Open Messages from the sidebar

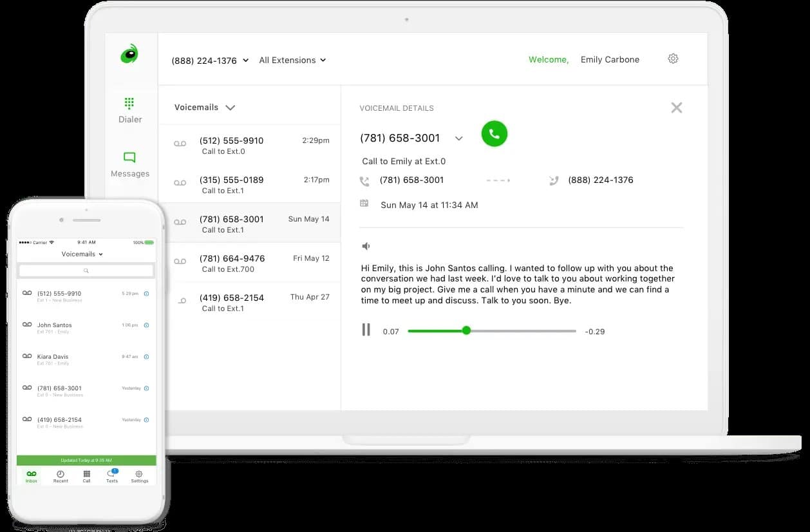click(129, 164)
